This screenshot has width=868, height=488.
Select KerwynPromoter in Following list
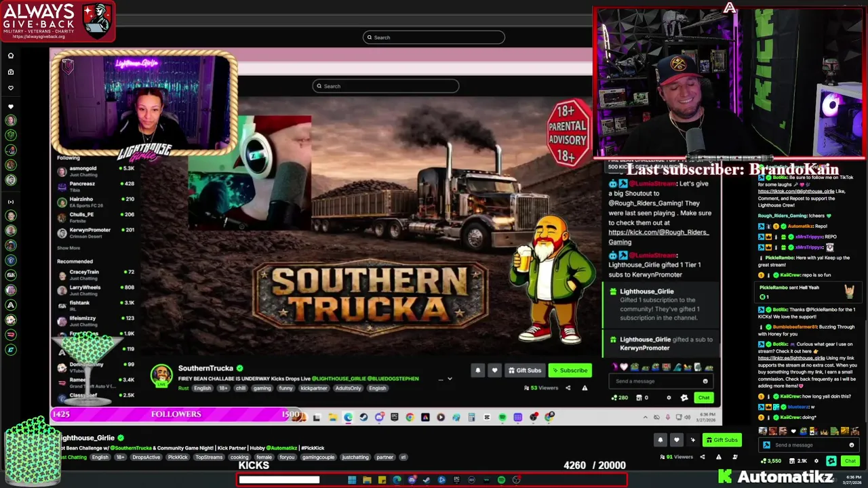[x=96, y=233]
